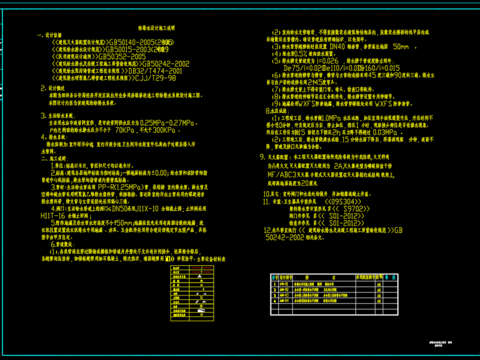Click the H11T-16 valve model text
This screenshot has width=480, height=360.
(53, 216)
